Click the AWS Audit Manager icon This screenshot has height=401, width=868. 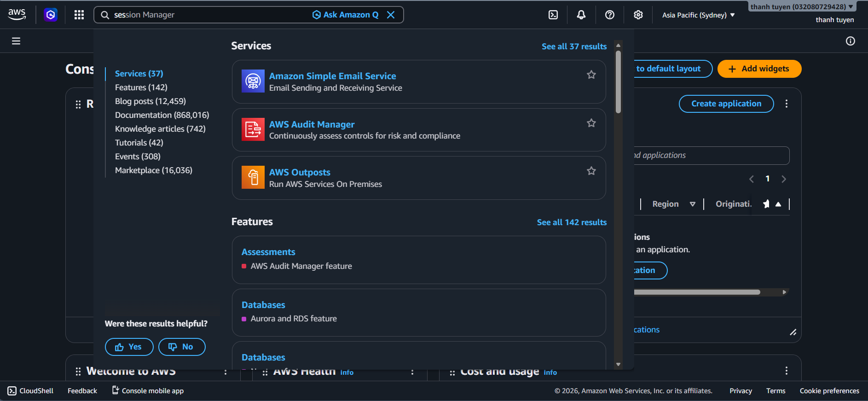(253, 129)
